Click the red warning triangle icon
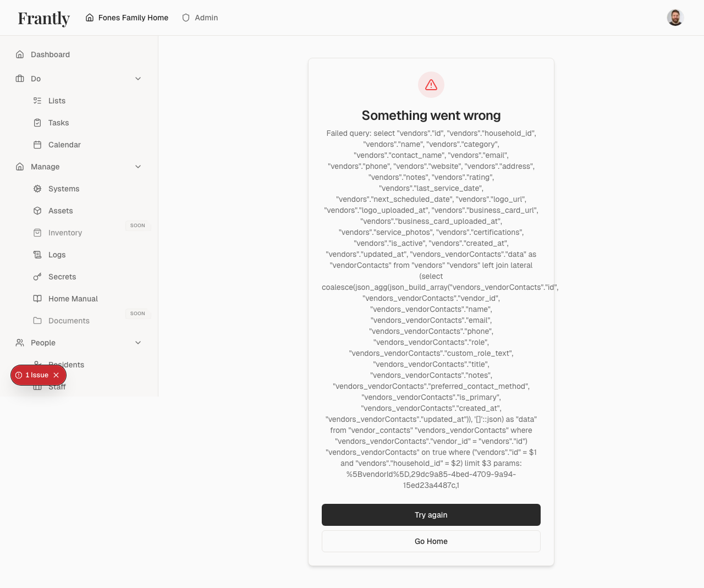The width and height of the screenshot is (704, 588). 431,85
